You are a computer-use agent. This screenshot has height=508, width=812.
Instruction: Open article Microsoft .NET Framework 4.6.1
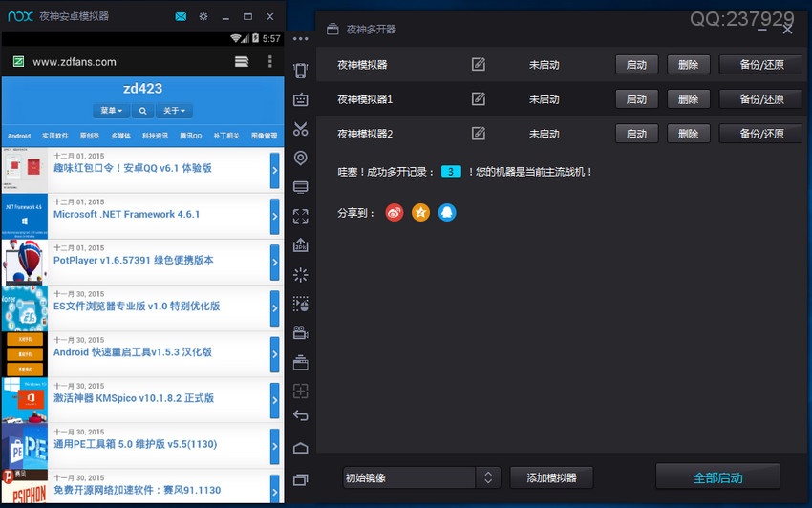126,214
